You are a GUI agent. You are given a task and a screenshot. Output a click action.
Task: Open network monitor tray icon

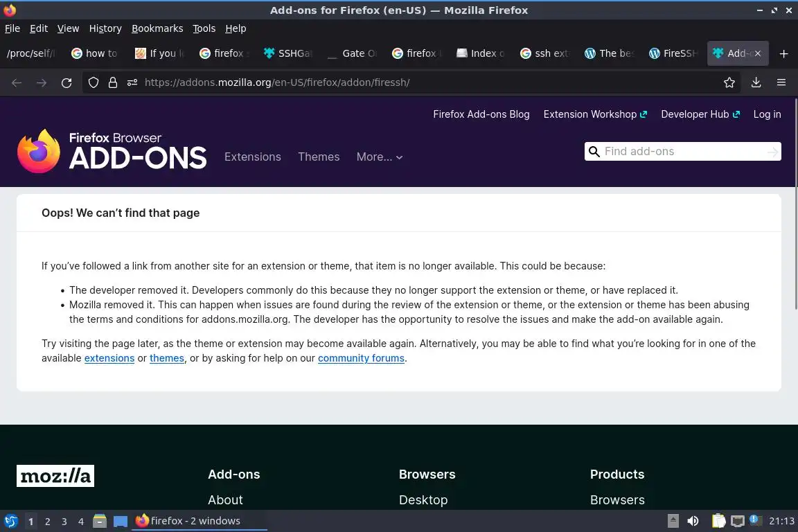(738, 521)
